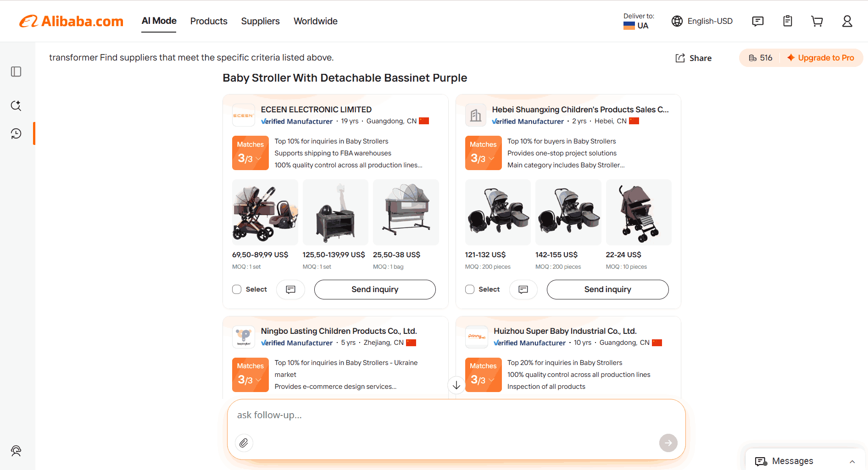868x470 pixels.
Task: Open the 125,50-139,99 US$ playpen thumbnail
Action: pyautogui.click(x=335, y=212)
